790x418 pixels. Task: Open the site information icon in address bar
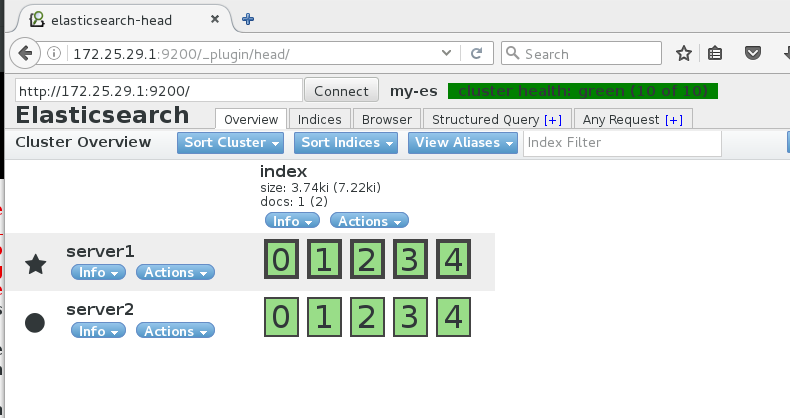coord(54,53)
